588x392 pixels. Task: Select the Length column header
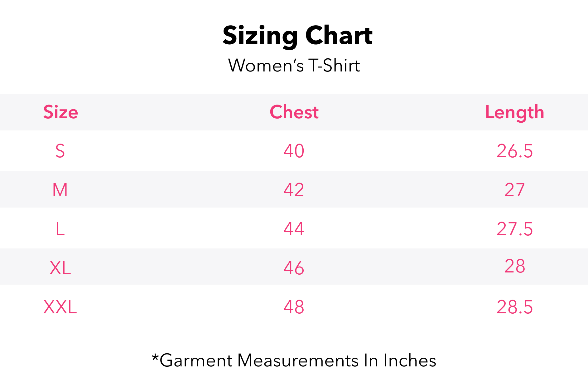(514, 112)
